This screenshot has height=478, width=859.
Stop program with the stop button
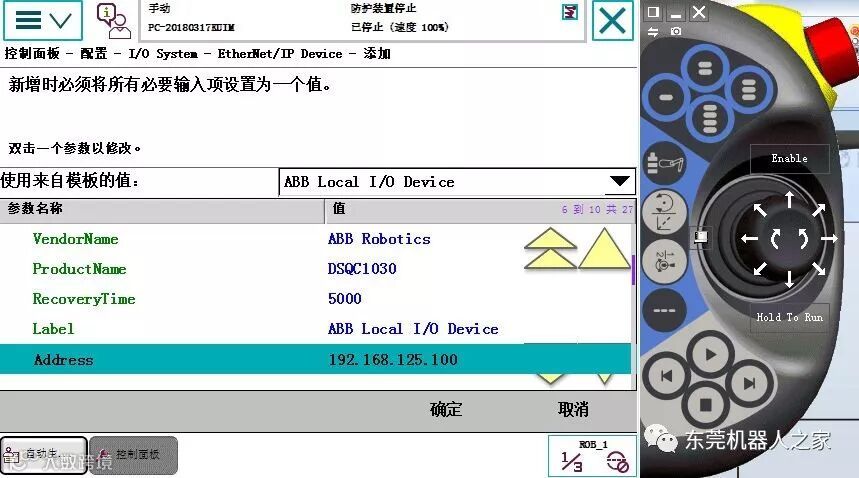tap(706, 406)
